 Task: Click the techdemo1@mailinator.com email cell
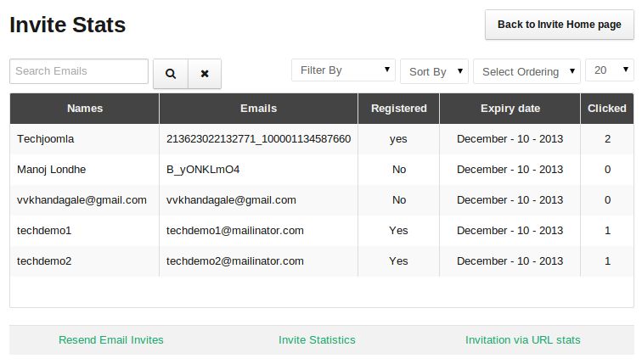tap(235, 230)
